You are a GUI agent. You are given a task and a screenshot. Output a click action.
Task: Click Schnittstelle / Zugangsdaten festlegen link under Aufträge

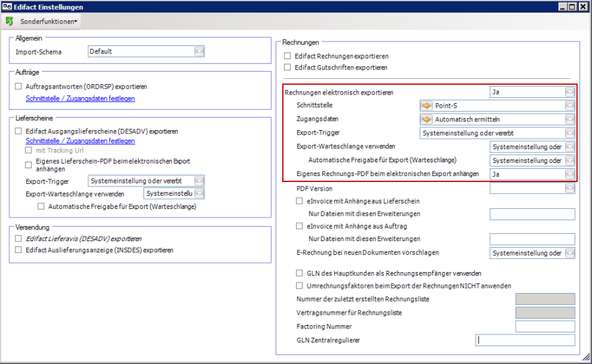(x=80, y=99)
